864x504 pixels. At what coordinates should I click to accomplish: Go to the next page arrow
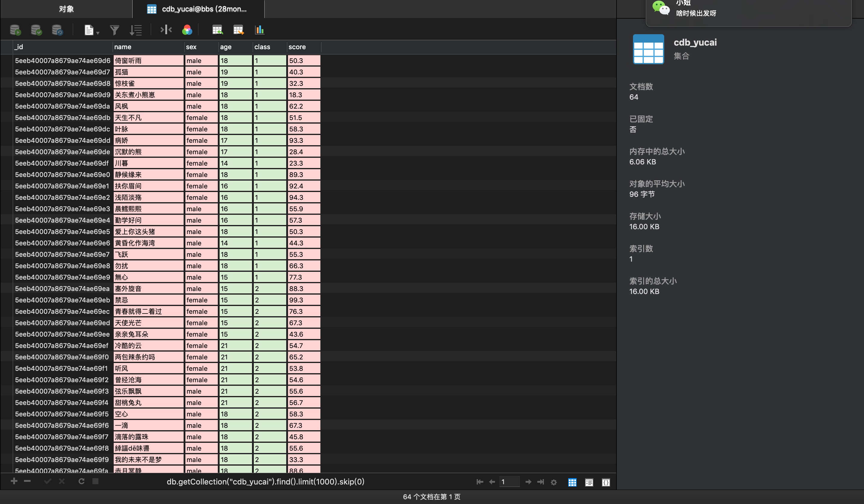[x=528, y=482]
